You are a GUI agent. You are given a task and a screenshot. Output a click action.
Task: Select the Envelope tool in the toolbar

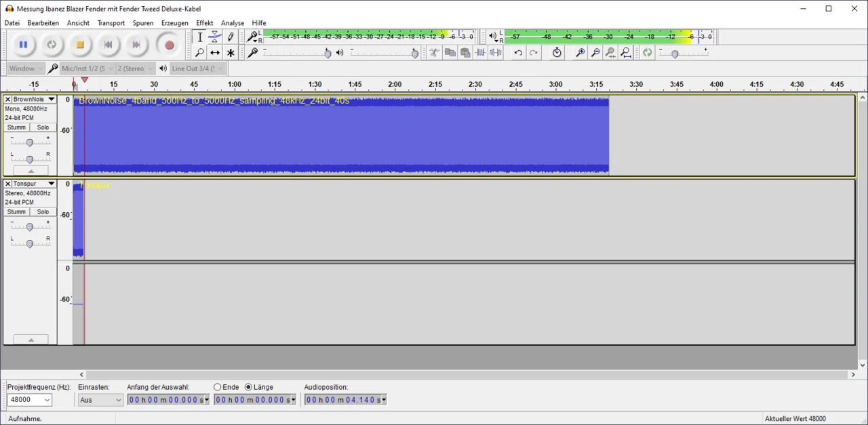215,37
